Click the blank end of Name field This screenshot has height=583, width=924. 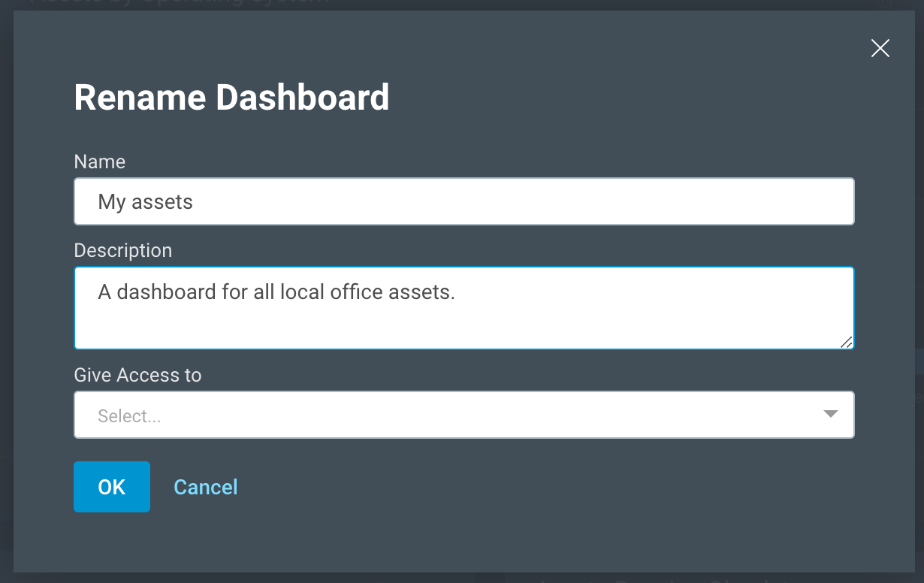point(601,201)
